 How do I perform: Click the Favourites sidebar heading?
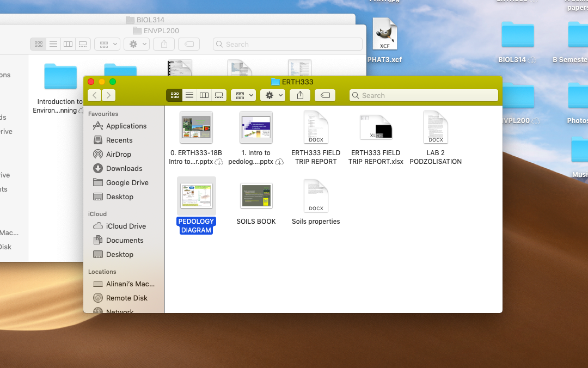(x=103, y=114)
